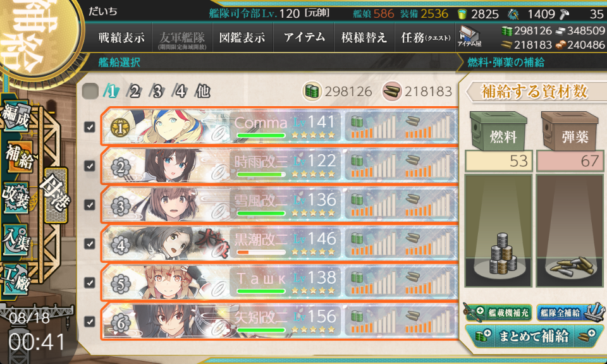This screenshot has width=607, height=364.
Task: Open the アイテム屋 item shop icon
Action: [x=469, y=37]
